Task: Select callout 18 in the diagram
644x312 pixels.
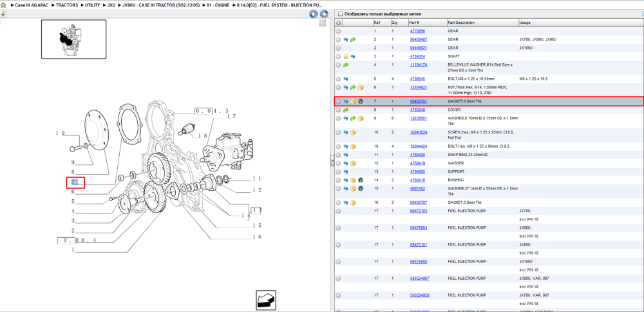Action: tap(202, 136)
